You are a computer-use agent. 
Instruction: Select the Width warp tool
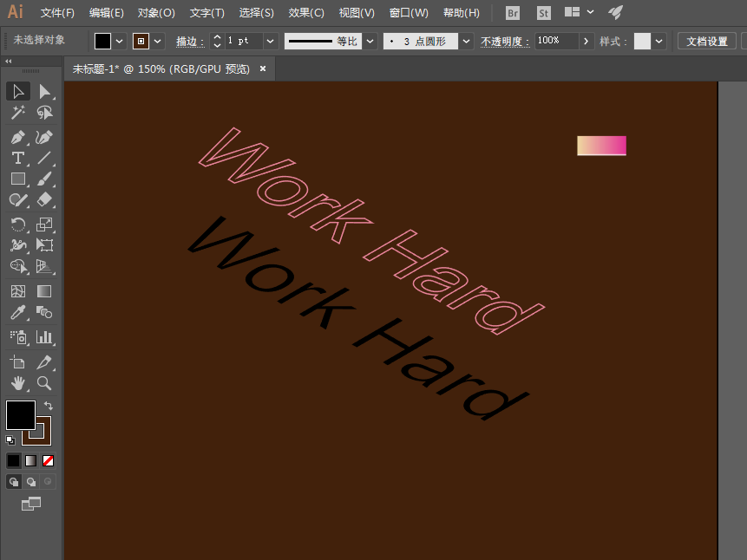(x=18, y=245)
